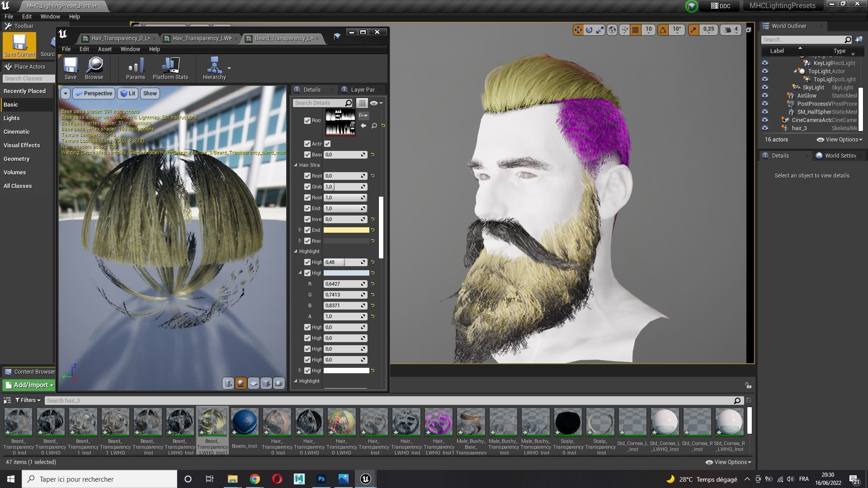Toggle grid snapping in the level viewport
The image size is (868, 488).
tap(635, 30)
